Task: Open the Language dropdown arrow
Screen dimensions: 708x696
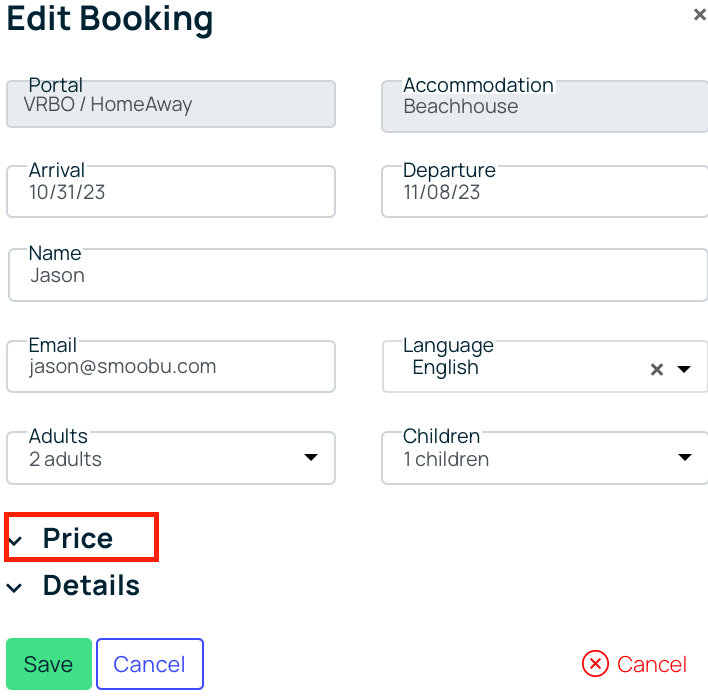Action: (x=684, y=369)
